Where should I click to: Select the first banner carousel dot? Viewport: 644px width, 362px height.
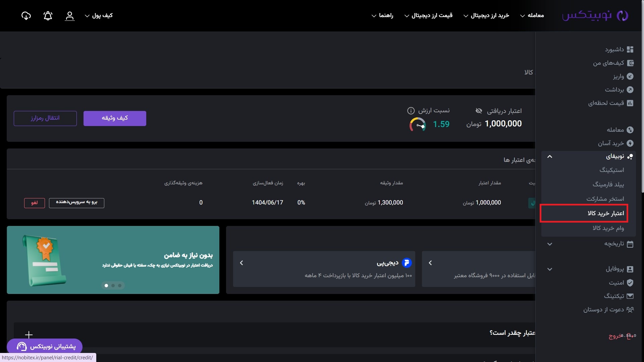coord(106,286)
